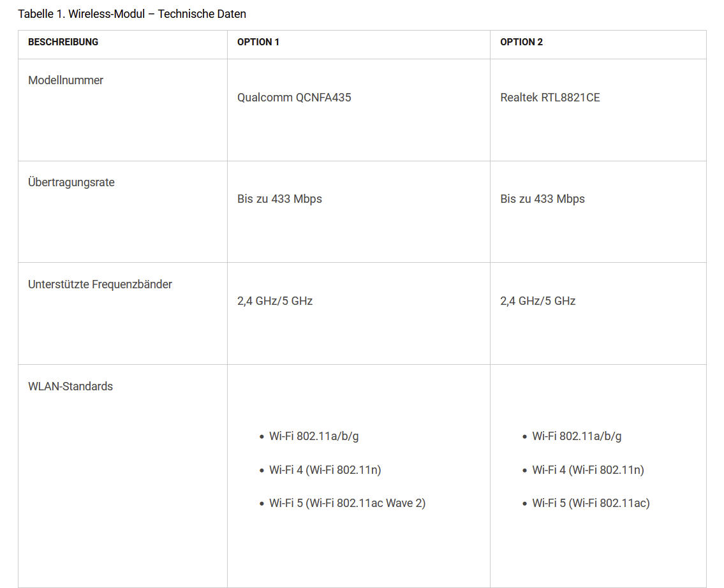Click Wi-Fi 5 802.11ac Wave 2 item

pos(347,503)
